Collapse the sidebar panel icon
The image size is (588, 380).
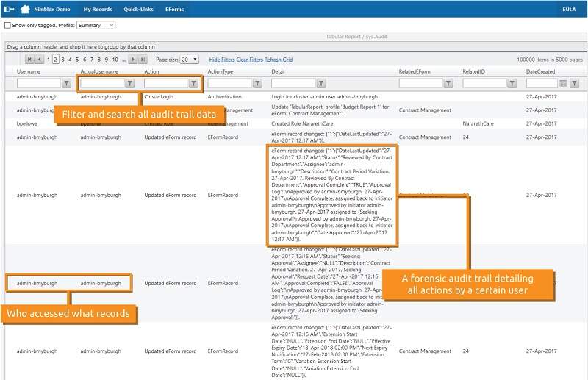tap(9, 9)
